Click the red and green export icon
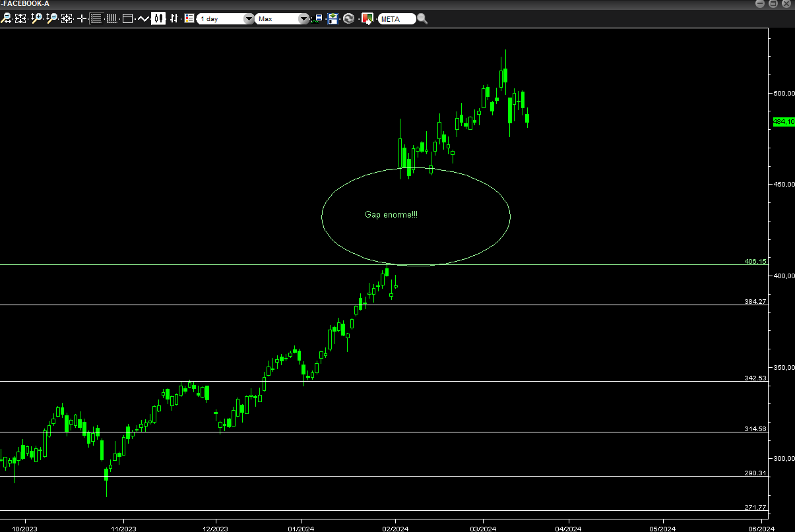This screenshot has width=795, height=532. coord(367,18)
